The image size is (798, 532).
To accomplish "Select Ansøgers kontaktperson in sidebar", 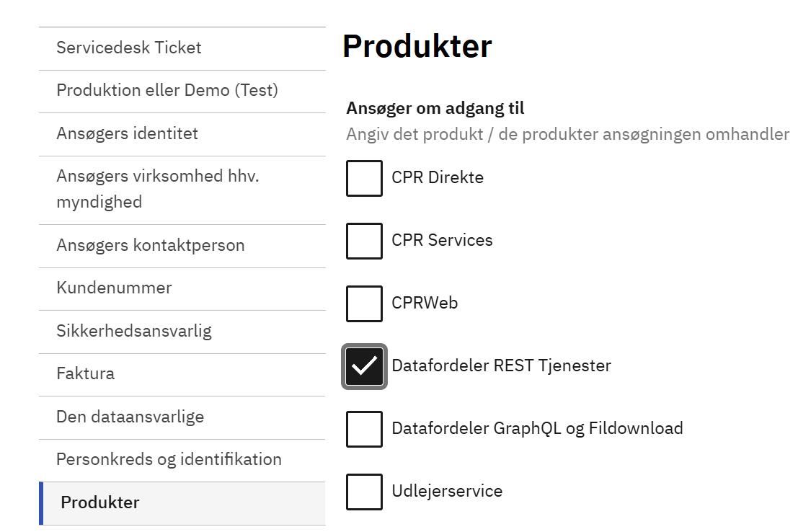I will [151, 245].
